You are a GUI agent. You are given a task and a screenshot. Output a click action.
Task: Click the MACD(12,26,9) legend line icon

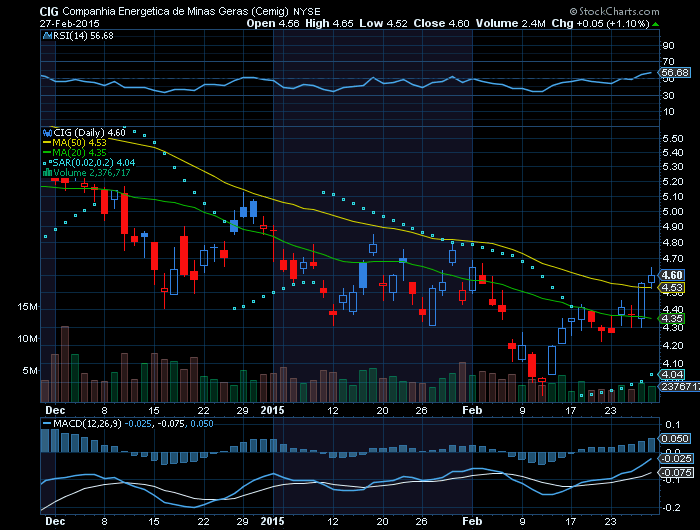coord(47,423)
